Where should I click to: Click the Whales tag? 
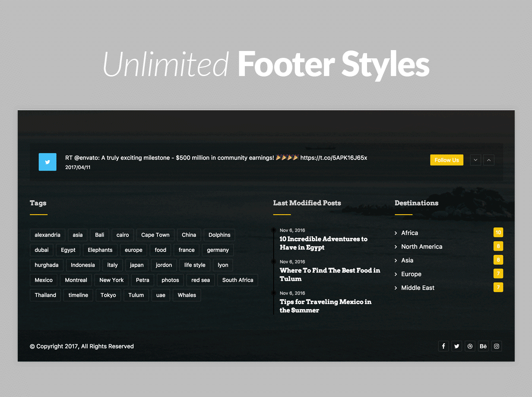187,295
